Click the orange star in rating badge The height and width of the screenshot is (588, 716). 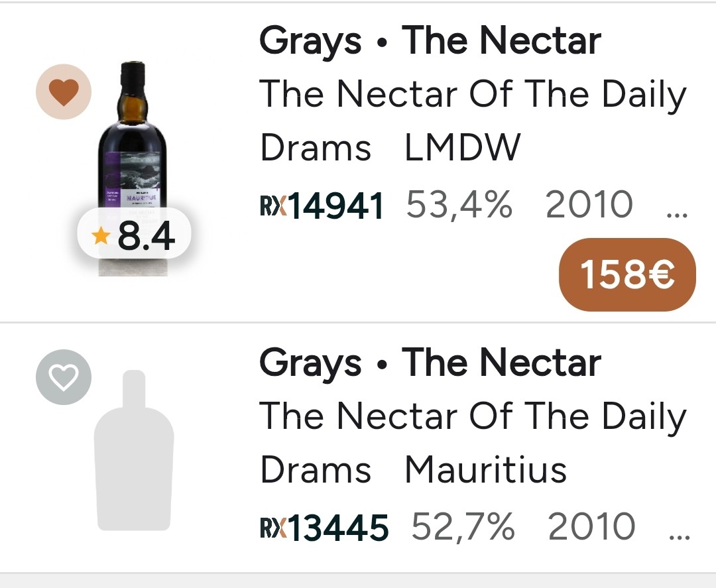click(x=100, y=237)
